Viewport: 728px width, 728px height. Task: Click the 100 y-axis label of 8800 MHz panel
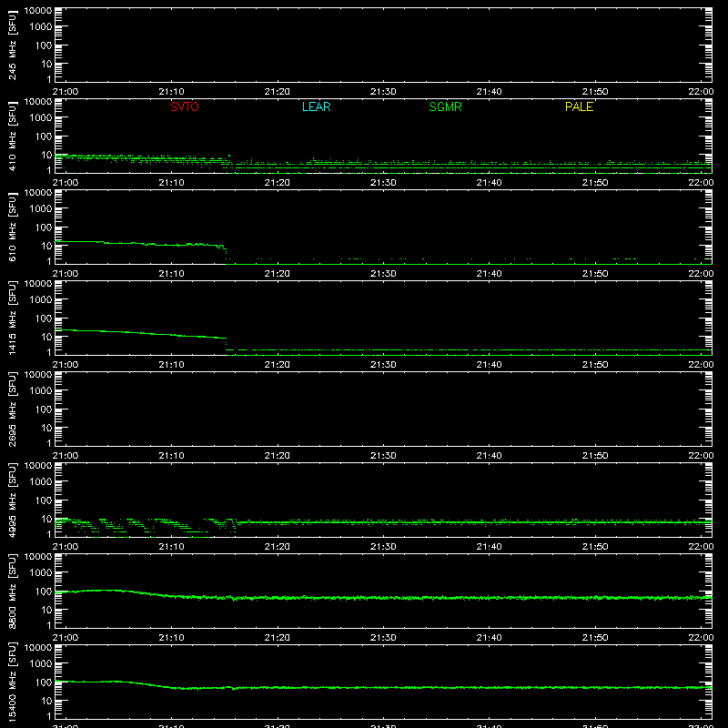tap(44, 591)
